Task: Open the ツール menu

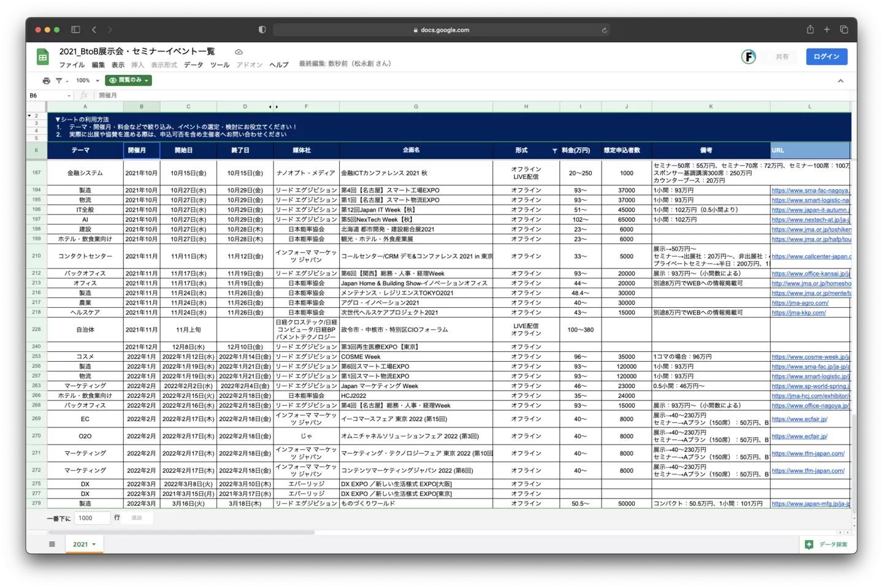Action: pos(220,65)
